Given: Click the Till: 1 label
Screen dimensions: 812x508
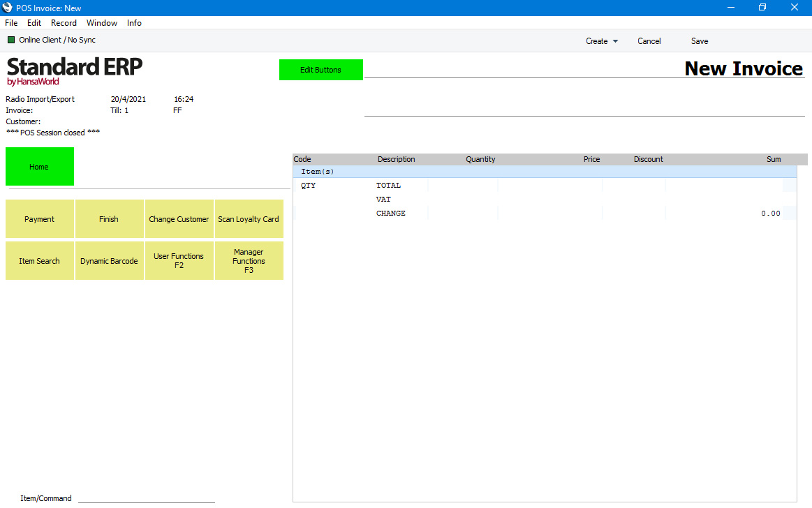Looking at the screenshot, I should [x=119, y=110].
